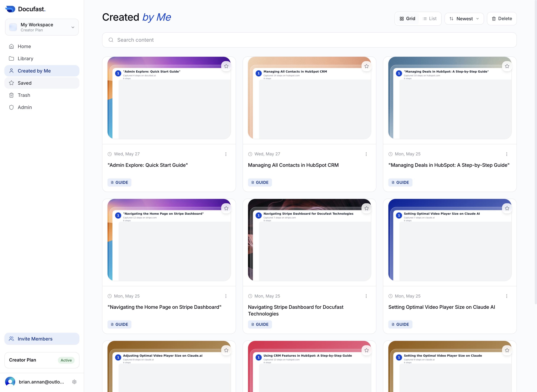Open Using CRM Features in HubSpot thumbnail
Image resolution: width=537 pixels, height=392 pixels.
[x=309, y=366]
